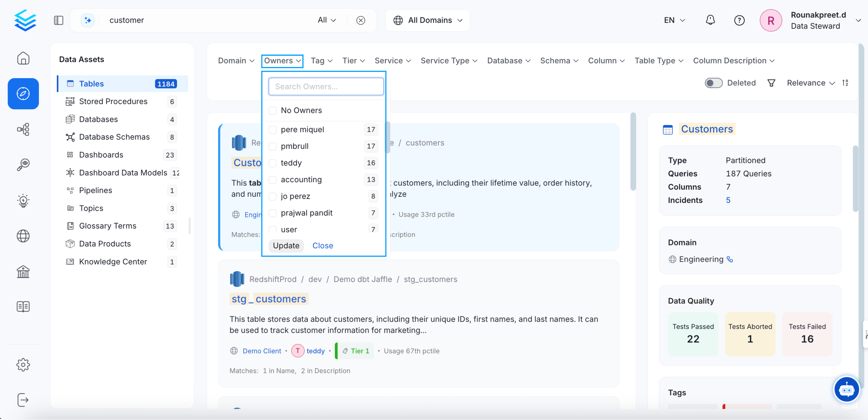868x420 pixels.
Task: Open notifications bell icon
Action: pyautogui.click(x=710, y=20)
